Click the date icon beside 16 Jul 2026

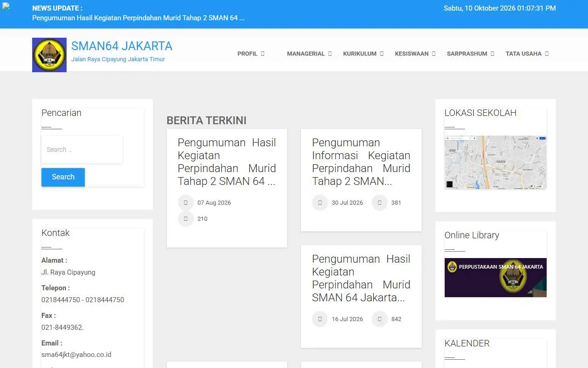pos(320,319)
